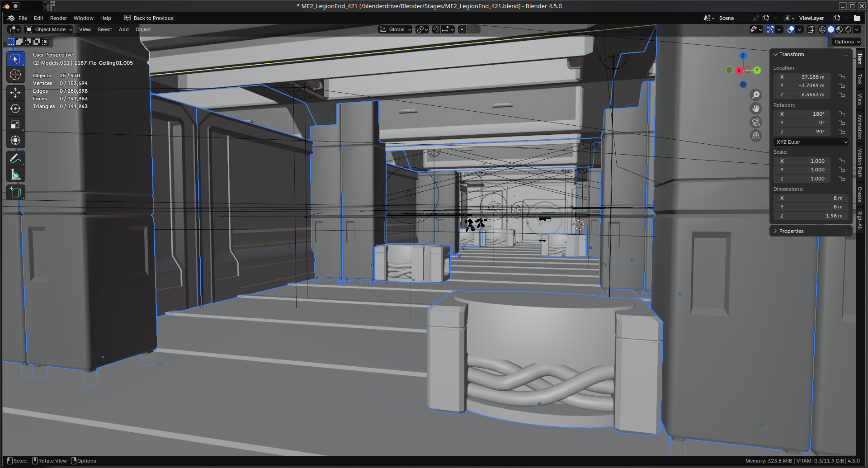The image size is (868, 468).
Task: Select the 3D Cursor tool
Action: click(15, 75)
